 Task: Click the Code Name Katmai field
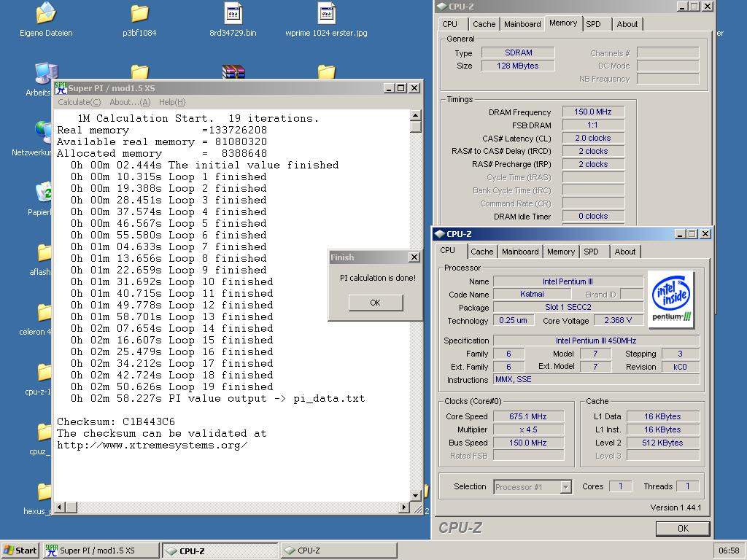(532, 295)
